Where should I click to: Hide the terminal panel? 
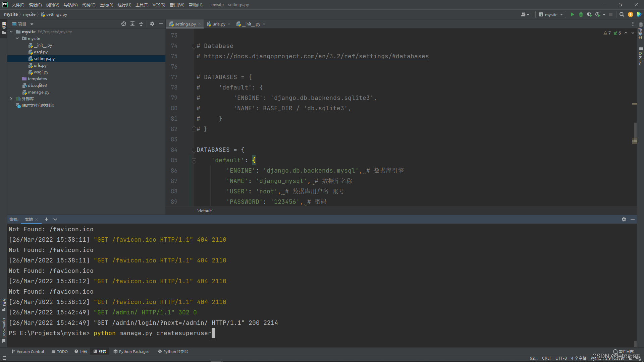633,219
